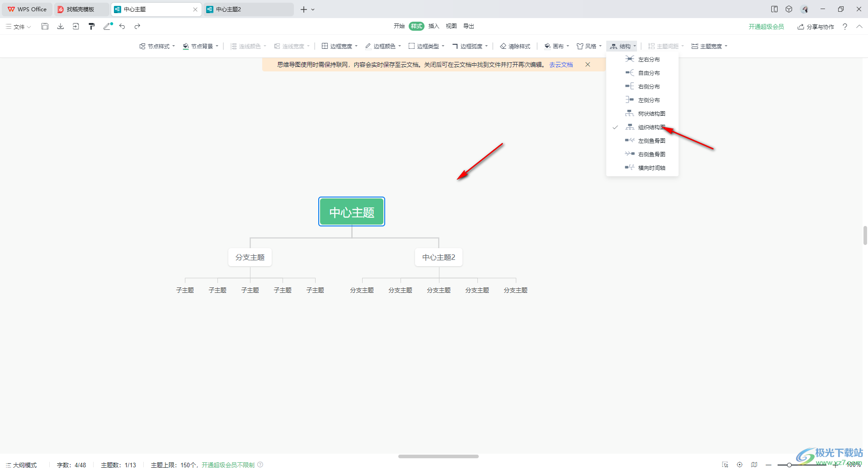Image resolution: width=868 pixels, height=470 pixels.
Task: Switch to the 开始 ribbon tab
Action: coord(399,26)
